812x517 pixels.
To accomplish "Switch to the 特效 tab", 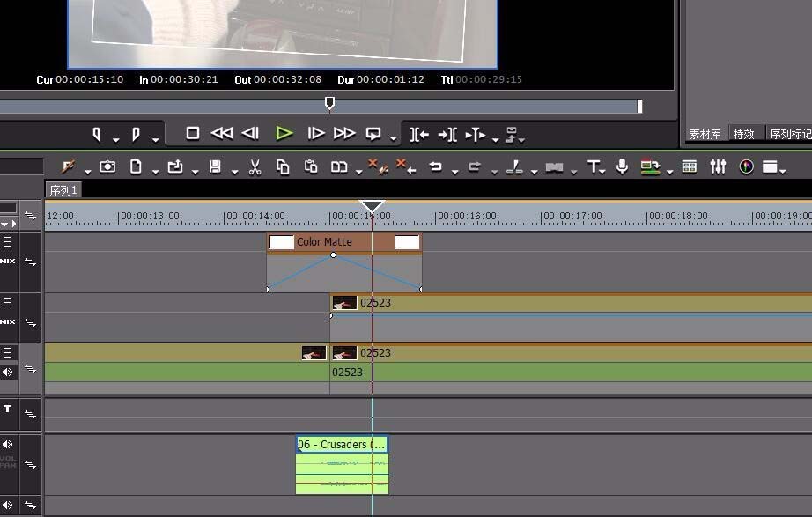I will pyautogui.click(x=744, y=134).
